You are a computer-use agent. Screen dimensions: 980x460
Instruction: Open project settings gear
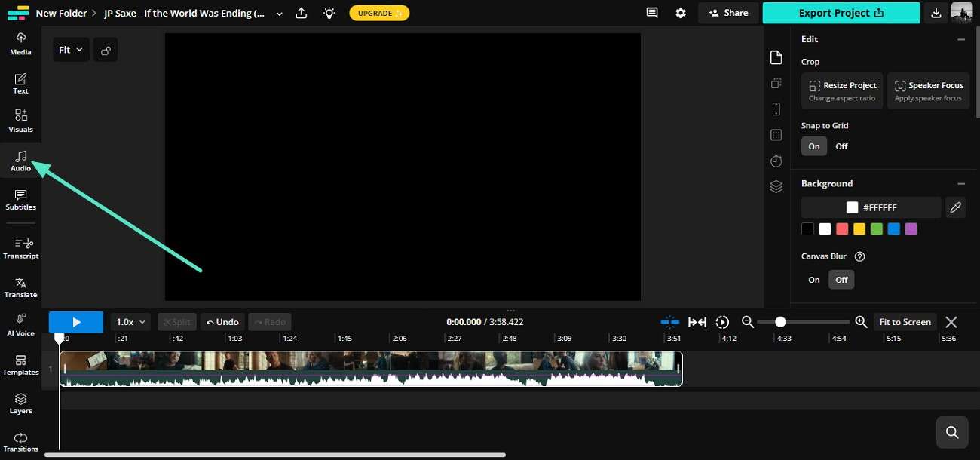tap(681, 13)
